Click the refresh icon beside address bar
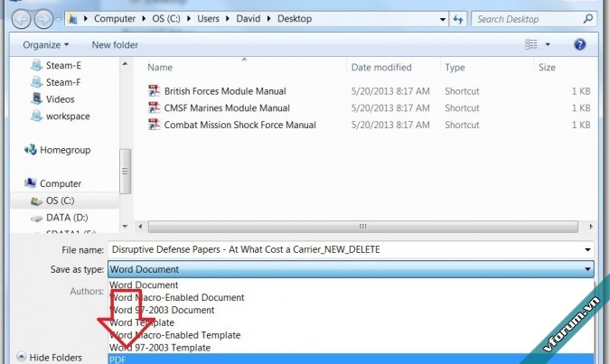This screenshot has width=610, height=364. [x=458, y=19]
